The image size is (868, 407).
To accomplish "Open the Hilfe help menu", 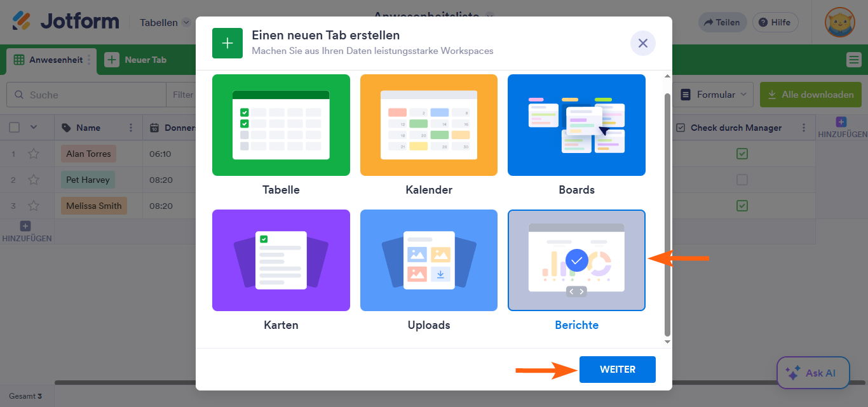I will pos(775,22).
